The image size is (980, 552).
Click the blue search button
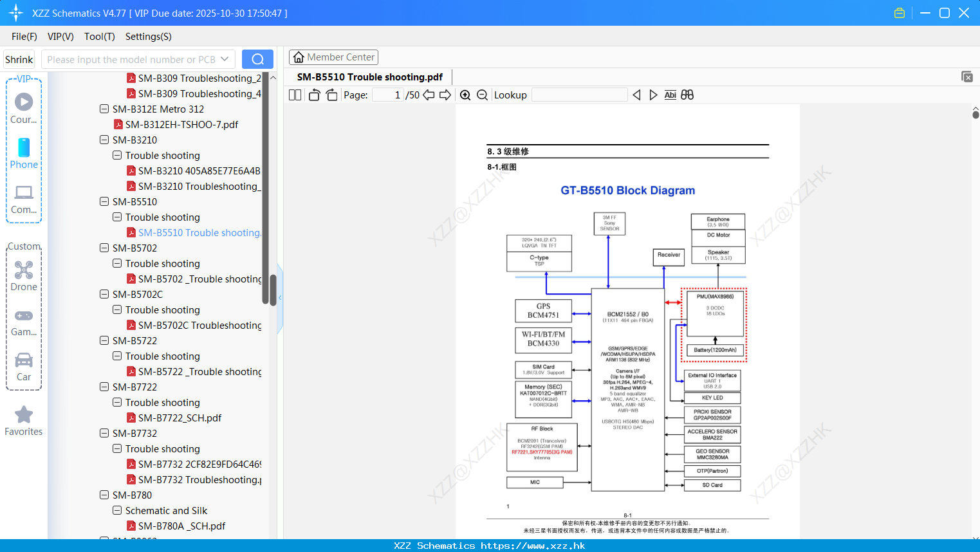[257, 59]
